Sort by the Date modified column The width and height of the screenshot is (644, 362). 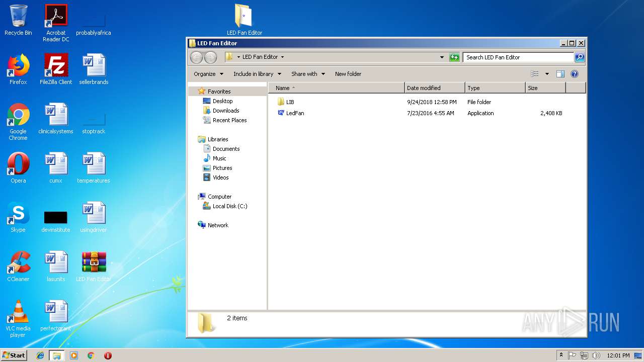point(435,88)
